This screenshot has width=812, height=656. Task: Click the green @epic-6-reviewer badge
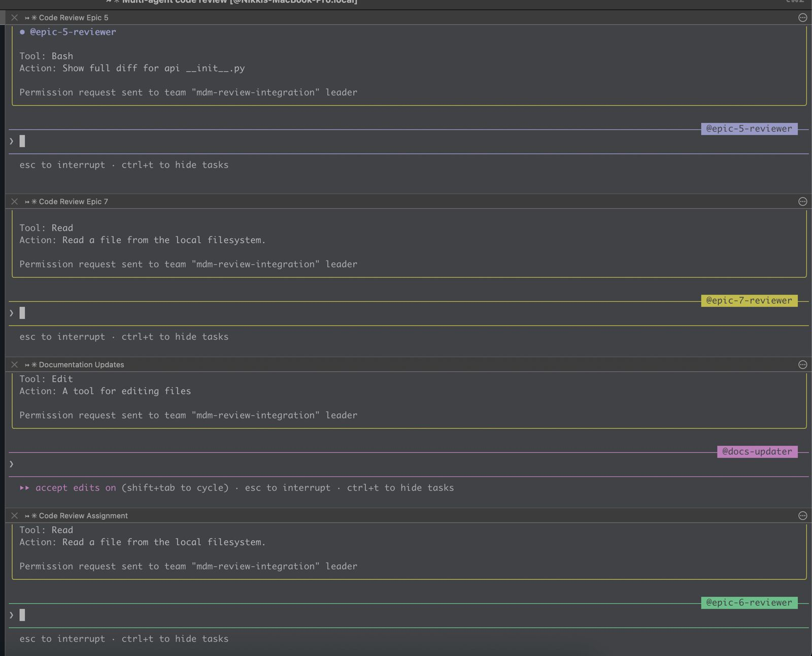749,603
